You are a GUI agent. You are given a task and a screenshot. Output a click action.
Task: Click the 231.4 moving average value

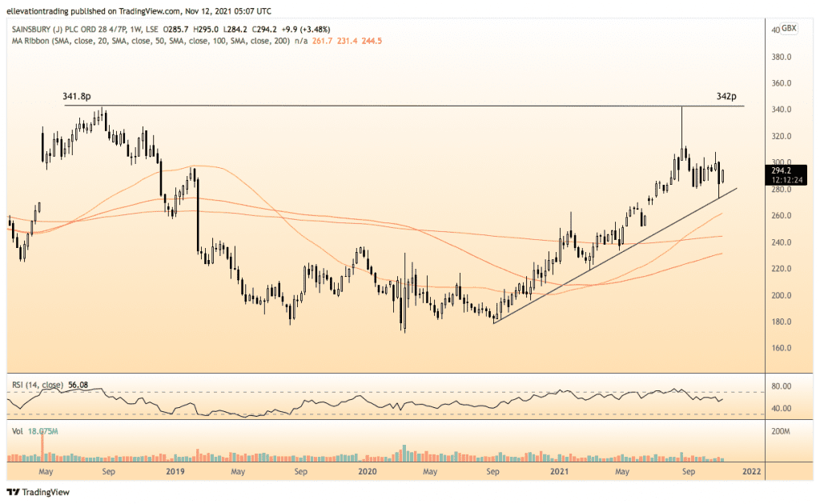pyautogui.click(x=347, y=41)
